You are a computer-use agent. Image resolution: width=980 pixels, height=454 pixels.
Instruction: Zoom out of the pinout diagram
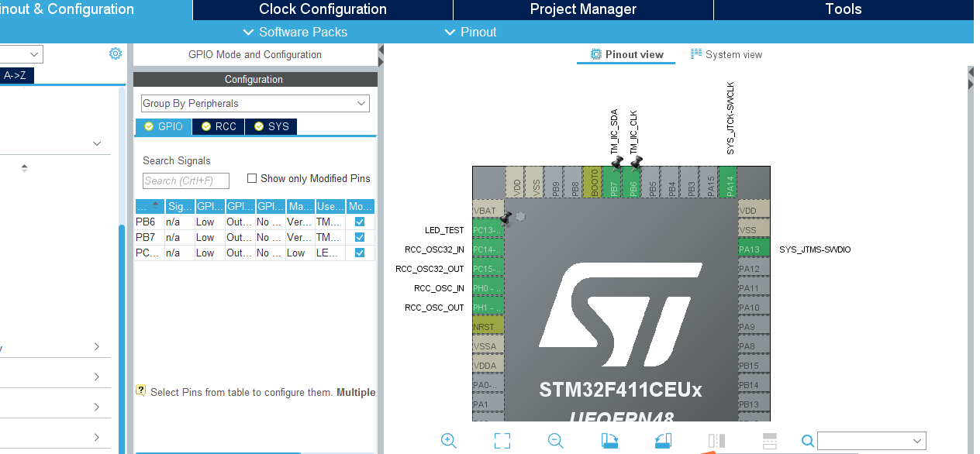click(555, 440)
